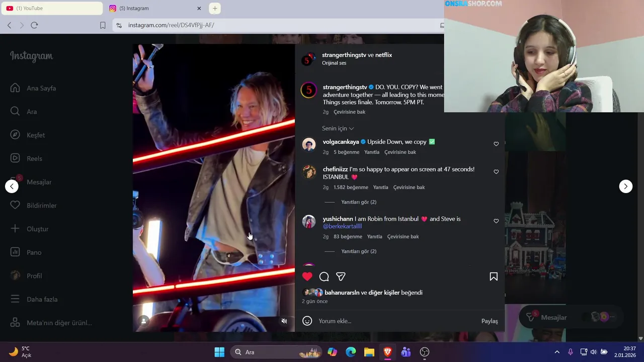Open Mesajlar in the sidebar
Image resolution: width=644 pixels, height=362 pixels.
pyautogui.click(x=31, y=182)
